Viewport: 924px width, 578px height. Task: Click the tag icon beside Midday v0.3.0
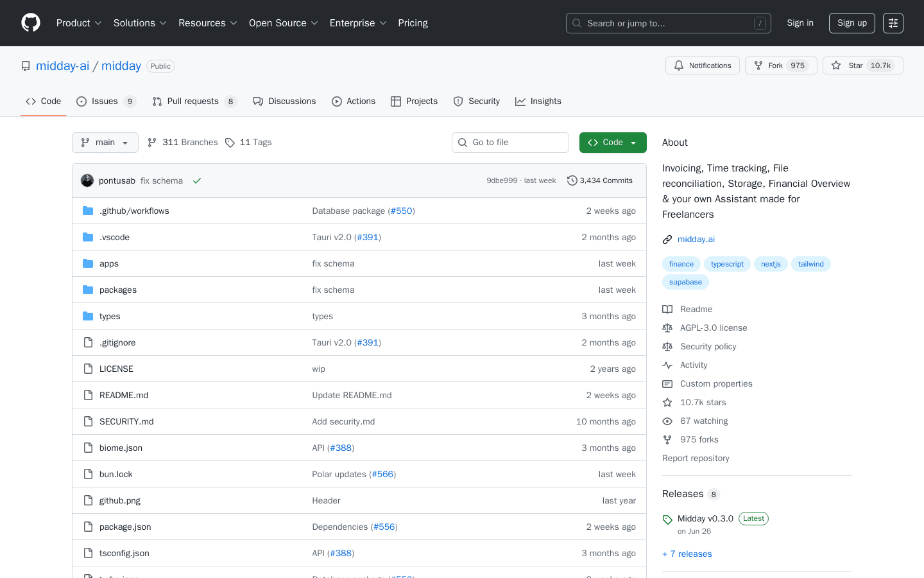click(667, 519)
